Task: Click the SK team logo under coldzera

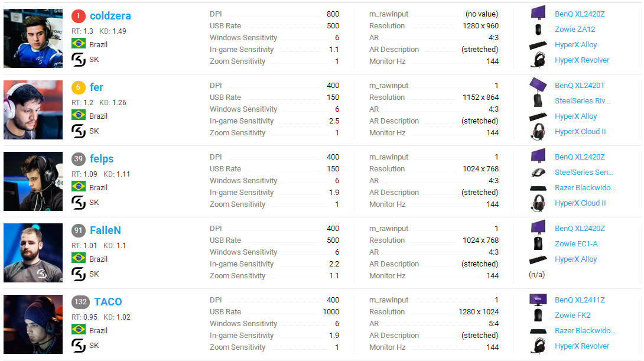Action: [79, 60]
